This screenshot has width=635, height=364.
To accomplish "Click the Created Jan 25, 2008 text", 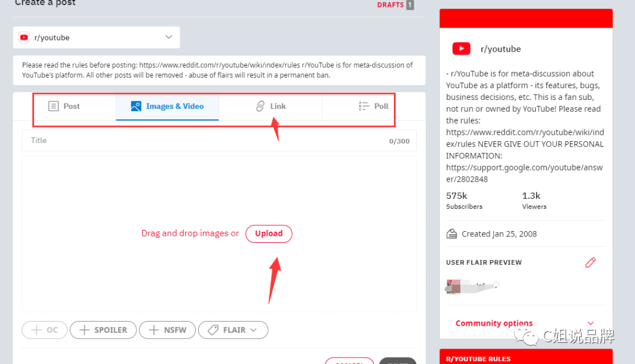I will tap(499, 234).
